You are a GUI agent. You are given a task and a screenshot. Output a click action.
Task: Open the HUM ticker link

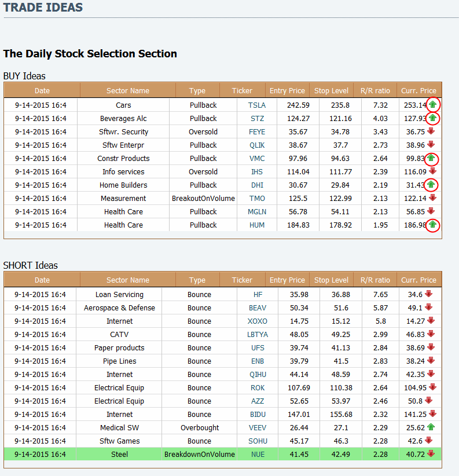tap(257, 225)
